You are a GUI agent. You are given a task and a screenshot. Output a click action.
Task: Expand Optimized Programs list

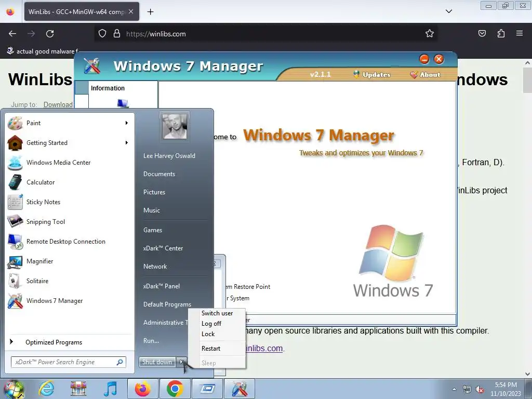tap(70, 342)
